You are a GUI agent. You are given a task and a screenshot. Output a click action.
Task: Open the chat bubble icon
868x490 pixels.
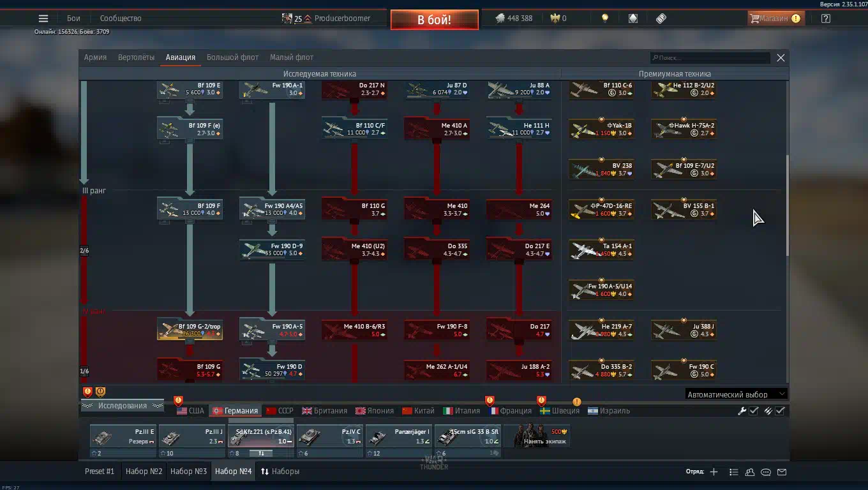click(766, 472)
